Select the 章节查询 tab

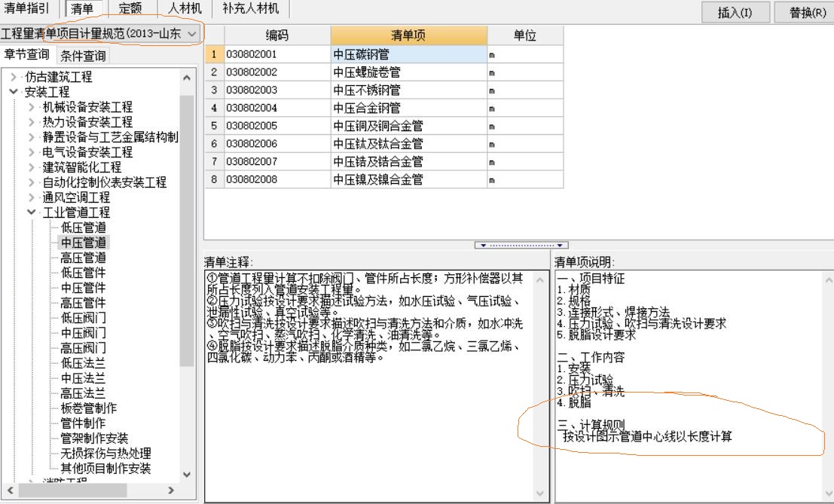click(x=26, y=55)
